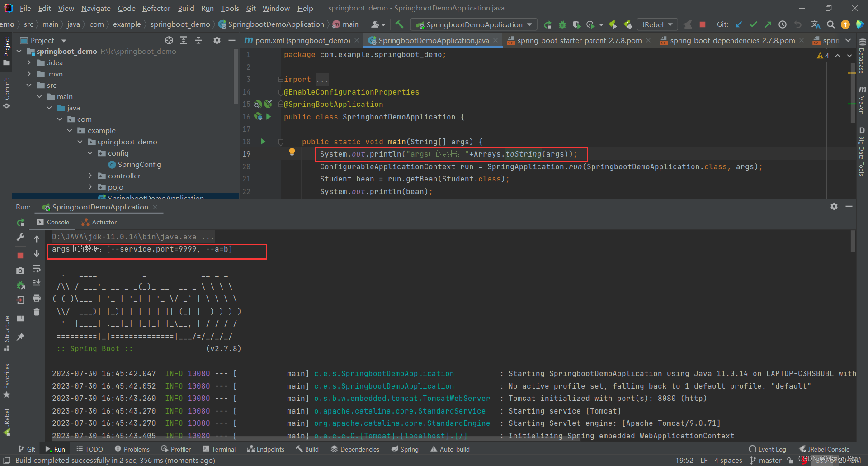Expand the pojo package
This screenshot has height=466, width=868.
(x=90, y=187)
